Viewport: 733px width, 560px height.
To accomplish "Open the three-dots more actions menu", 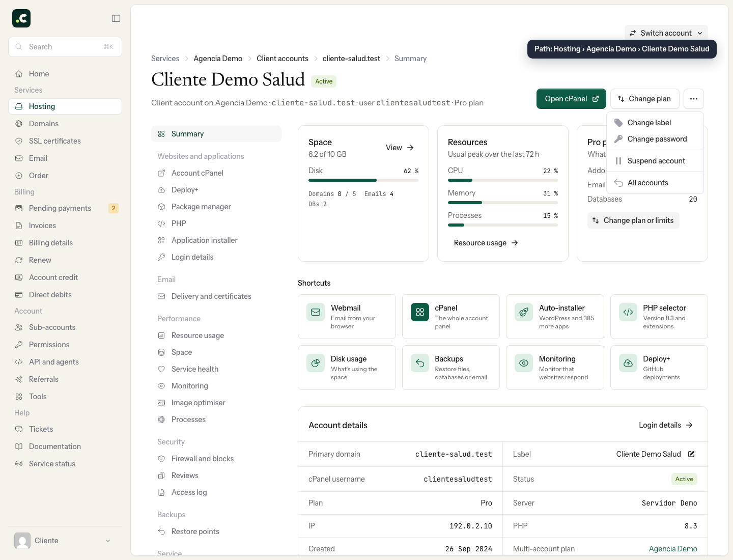I will [694, 99].
